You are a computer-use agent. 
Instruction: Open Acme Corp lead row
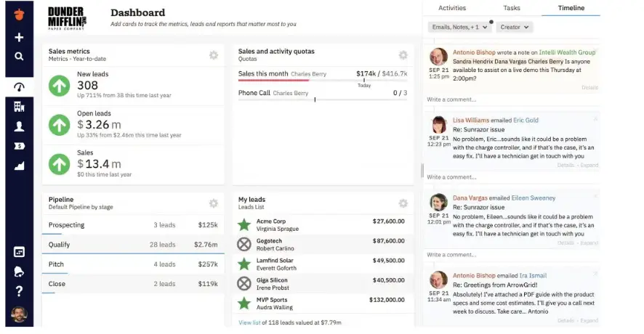pos(323,224)
